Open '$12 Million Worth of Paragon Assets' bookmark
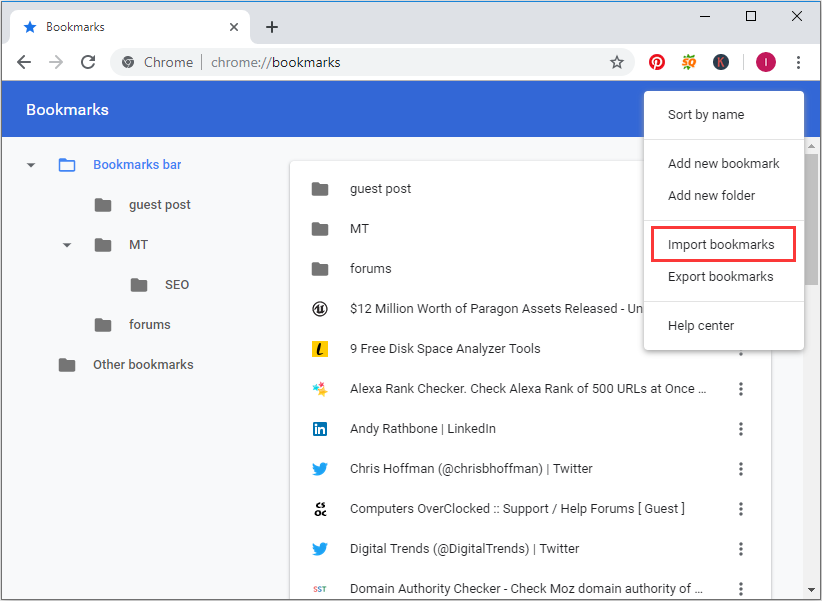The width and height of the screenshot is (822, 601). click(496, 309)
